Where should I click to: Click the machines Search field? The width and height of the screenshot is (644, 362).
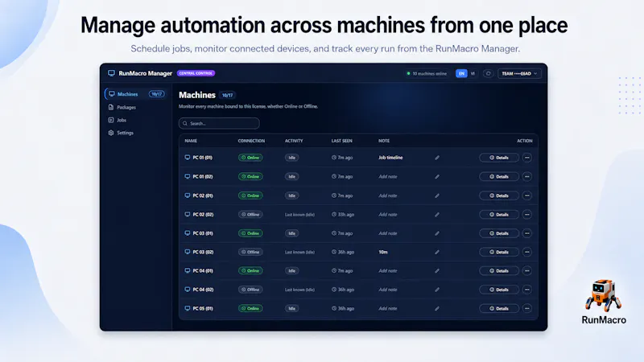219,124
